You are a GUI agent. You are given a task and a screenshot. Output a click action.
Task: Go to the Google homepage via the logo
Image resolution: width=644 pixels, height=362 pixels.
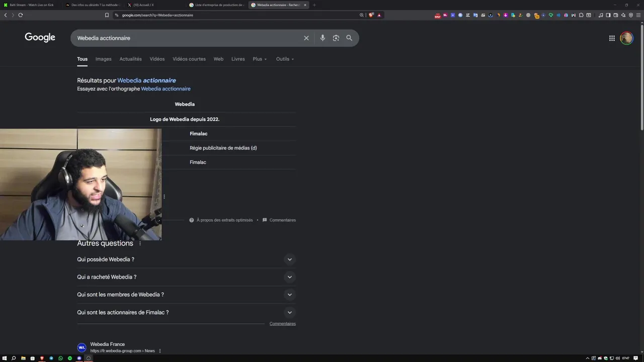40,38
